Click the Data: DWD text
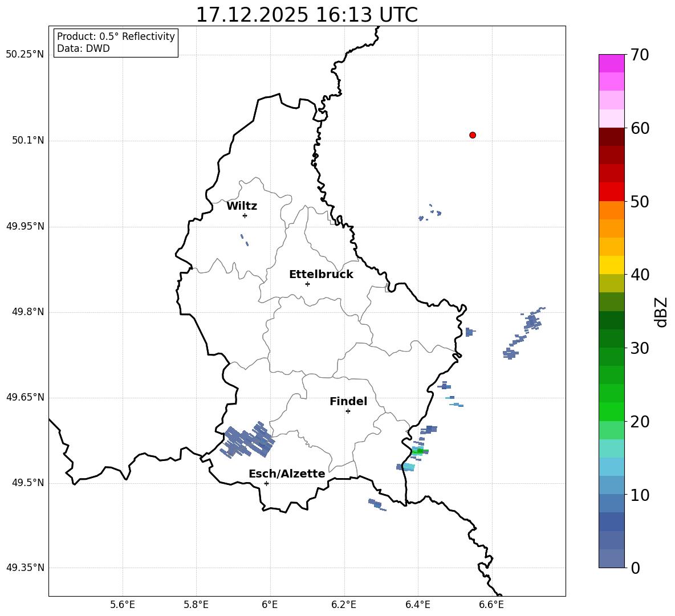Image resolution: width=675 pixels, height=616 pixels. 83,48
